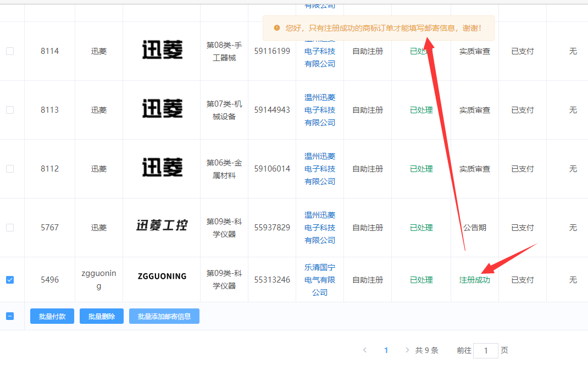Check the row checkbox for order 5767

[10, 228]
